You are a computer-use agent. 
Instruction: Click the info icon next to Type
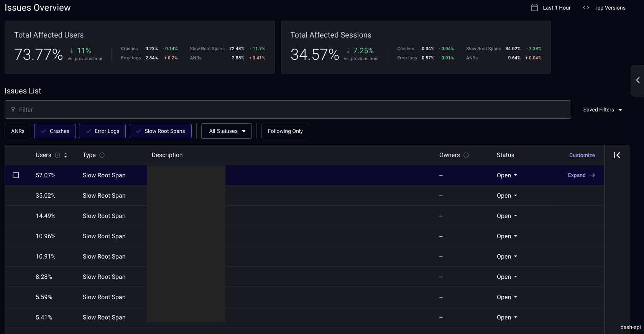tap(102, 155)
